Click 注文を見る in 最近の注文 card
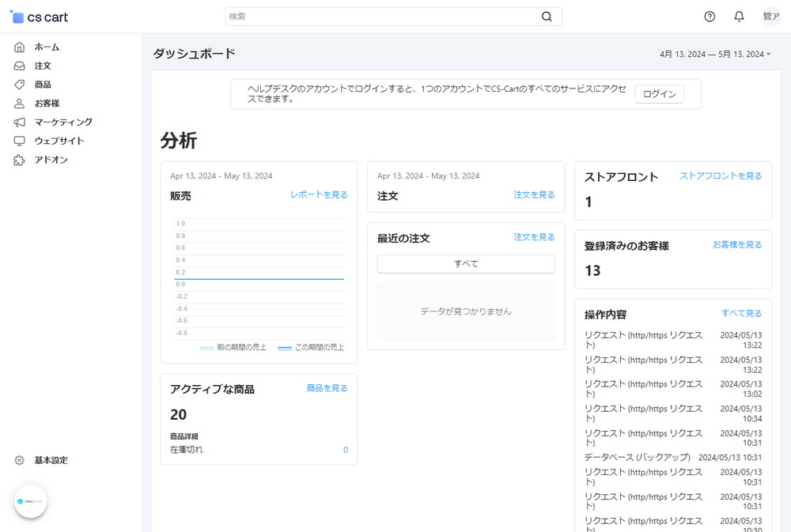This screenshot has height=532, width=791. [x=534, y=237]
